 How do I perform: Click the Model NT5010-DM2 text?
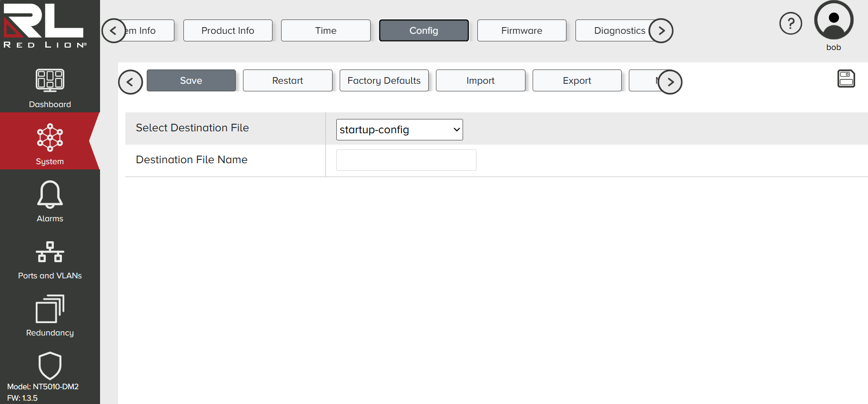coord(43,386)
